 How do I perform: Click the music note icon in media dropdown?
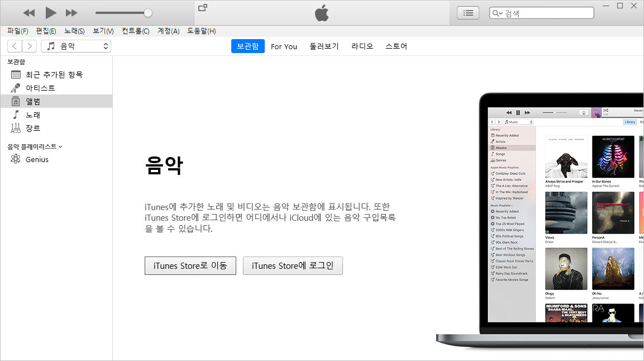point(51,46)
